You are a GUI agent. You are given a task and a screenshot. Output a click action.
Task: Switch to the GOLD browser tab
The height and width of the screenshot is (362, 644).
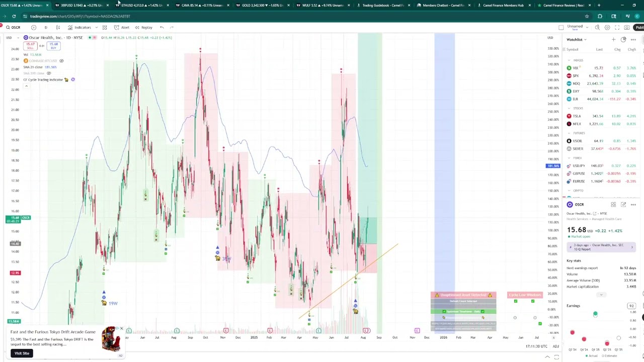(263, 5)
